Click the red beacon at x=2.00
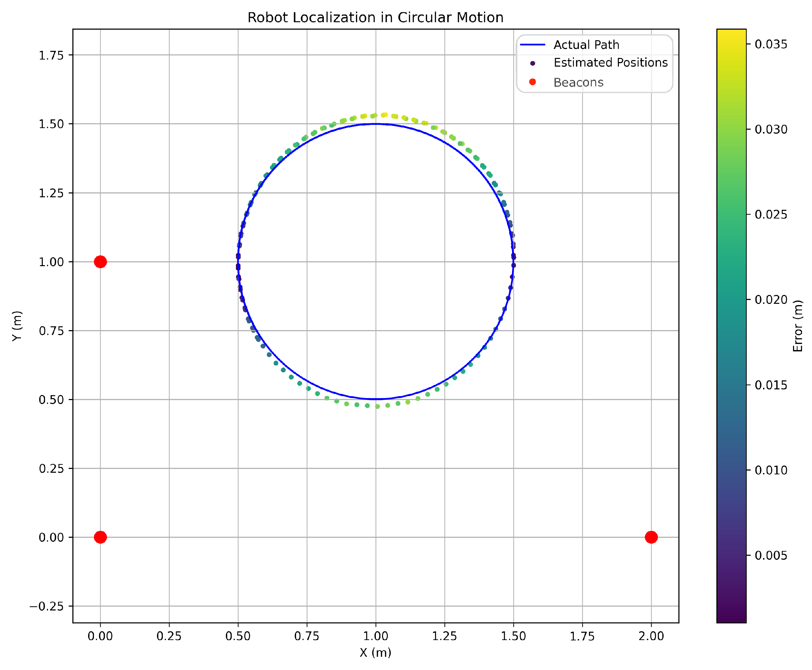This screenshot has height=670, width=812. 651,537
